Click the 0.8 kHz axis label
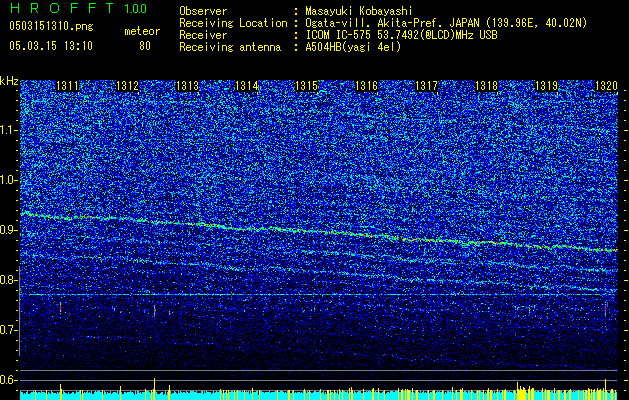Viewport: 629px width, 400px height. coord(9,280)
